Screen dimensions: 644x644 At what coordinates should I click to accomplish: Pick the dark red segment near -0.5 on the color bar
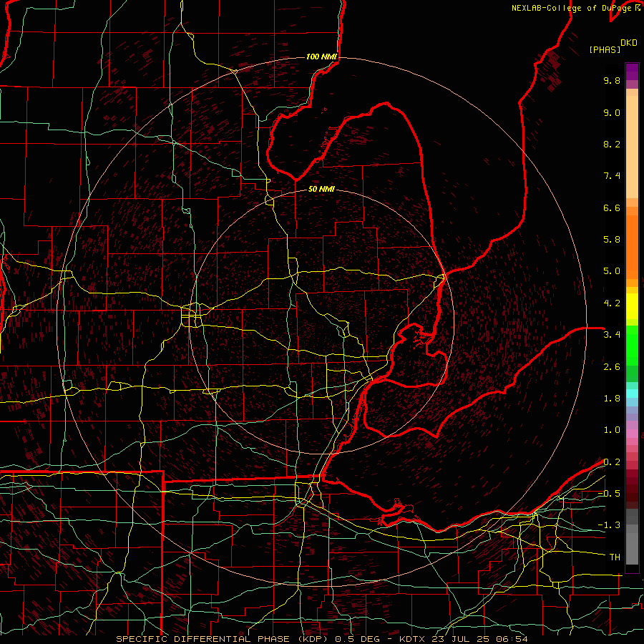632,493
